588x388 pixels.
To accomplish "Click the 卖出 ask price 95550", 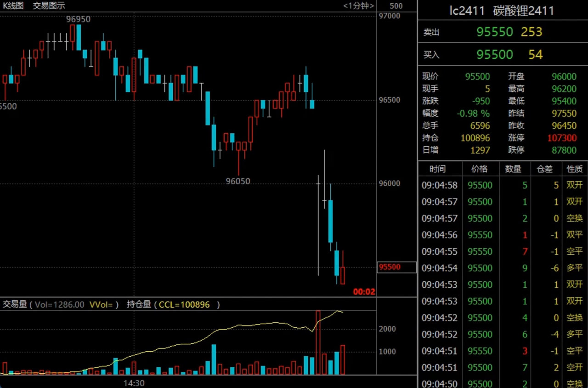I will 494,32.
